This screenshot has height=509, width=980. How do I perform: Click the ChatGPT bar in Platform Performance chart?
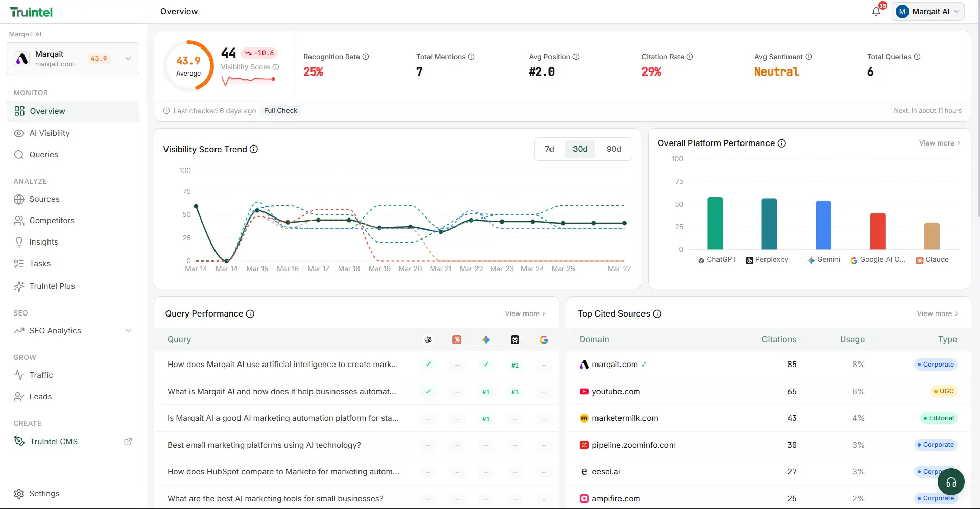[x=714, y=225]
